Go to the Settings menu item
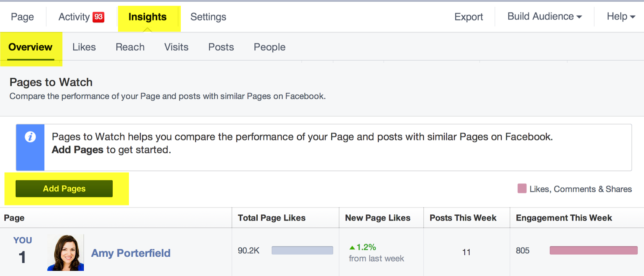 click(208, 17)
